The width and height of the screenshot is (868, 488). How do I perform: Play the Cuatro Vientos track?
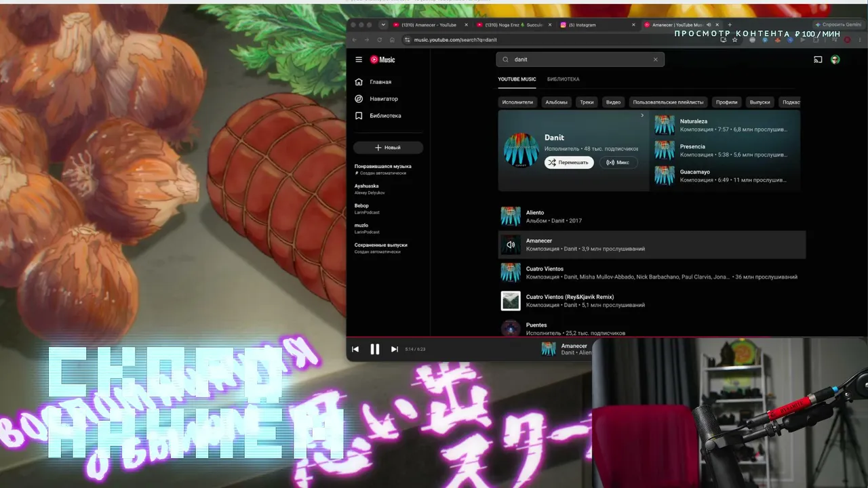click(652, 272)
